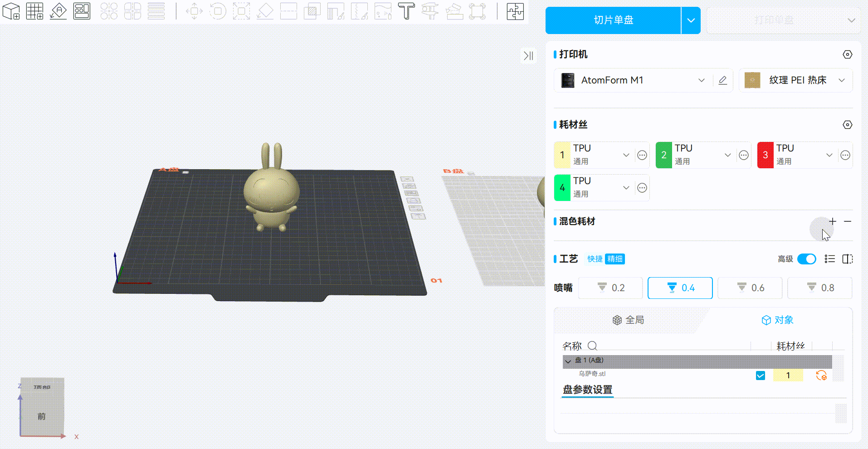Uncheck the printable checkbox for 乌萨奇.stl
Image resolution: width=868 pixels, height=449 pixels.
point(761,376)
